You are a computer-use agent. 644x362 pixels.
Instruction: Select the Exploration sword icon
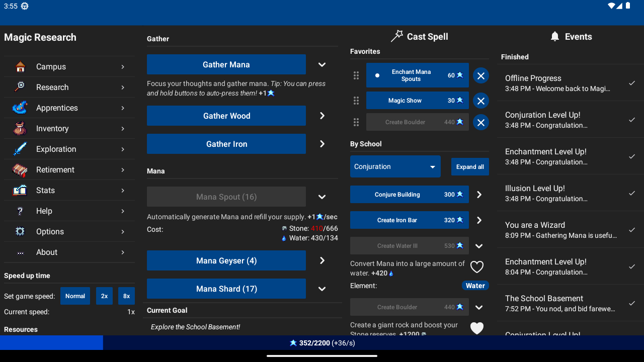pos(19,149)
